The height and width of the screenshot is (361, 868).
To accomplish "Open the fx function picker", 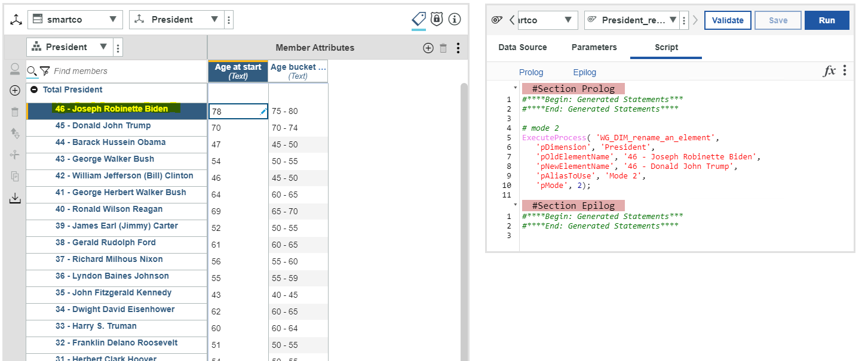I will 830,71.
